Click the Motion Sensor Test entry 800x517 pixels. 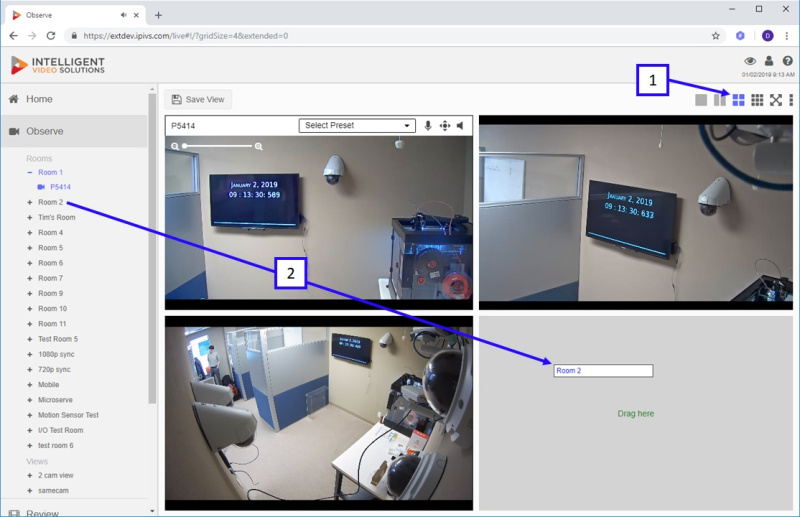pyautogui.click(x=68, y=415)
